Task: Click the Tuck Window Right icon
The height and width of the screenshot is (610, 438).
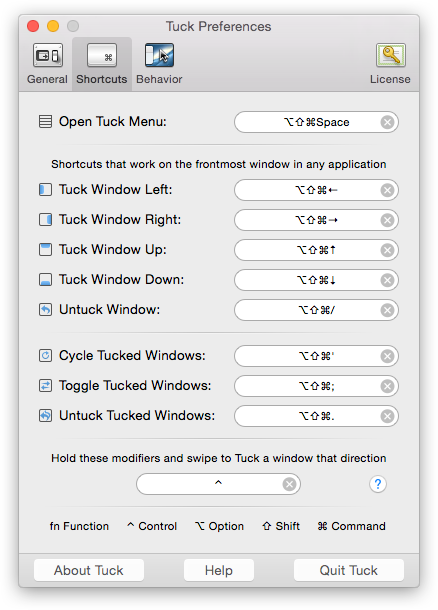Action: pyautogui.click(x=46, y=219)
